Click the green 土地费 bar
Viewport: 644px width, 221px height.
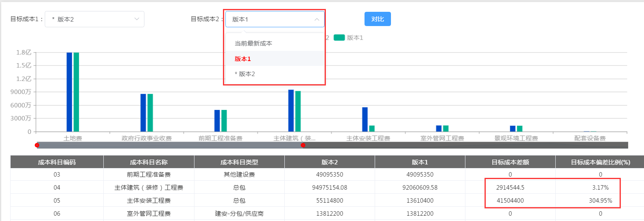pos(76,92)
